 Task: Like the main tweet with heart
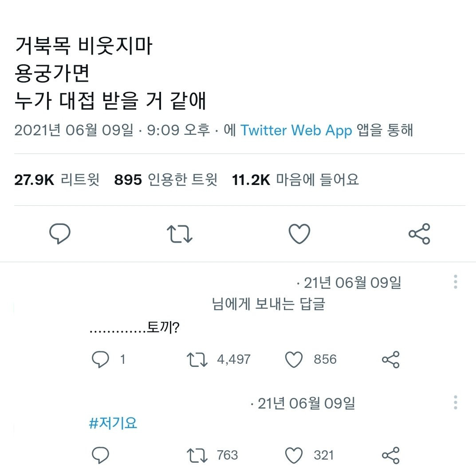pyautogui.click(x=299, y=234)
